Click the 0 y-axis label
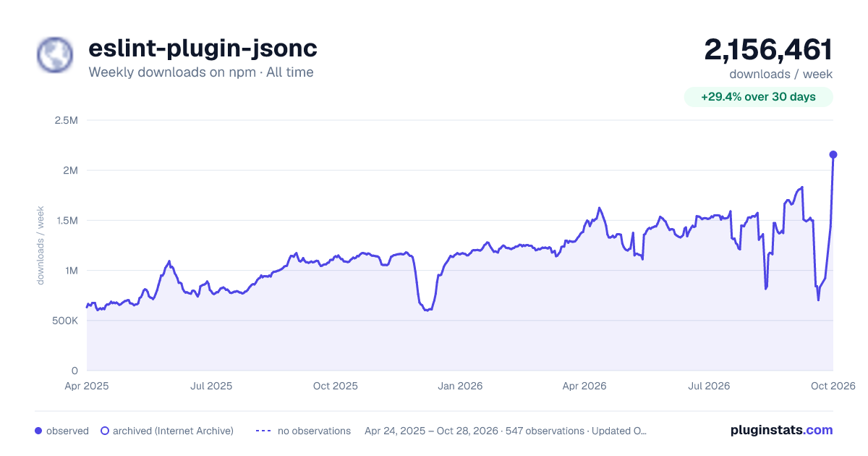 tap(75, 371)
